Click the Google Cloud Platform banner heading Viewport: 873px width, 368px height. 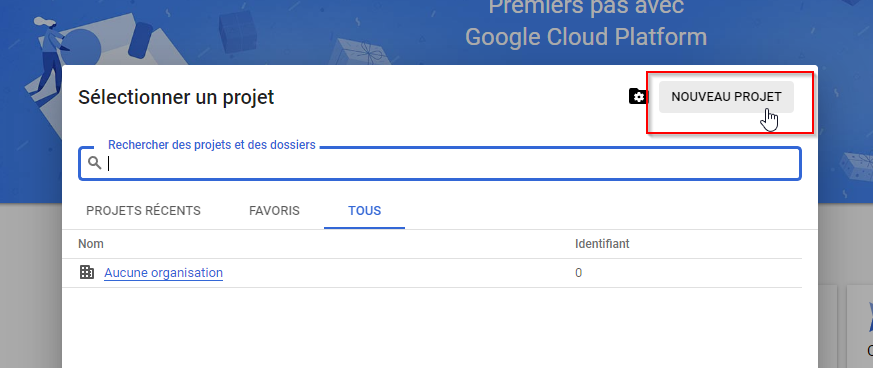pos(586,37)
